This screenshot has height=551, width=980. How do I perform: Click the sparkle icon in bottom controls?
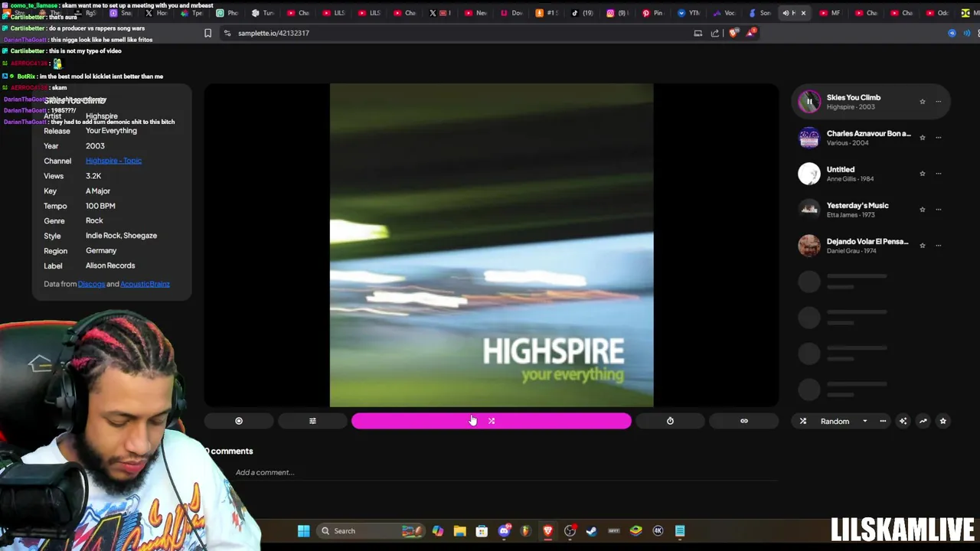[903, 421]
